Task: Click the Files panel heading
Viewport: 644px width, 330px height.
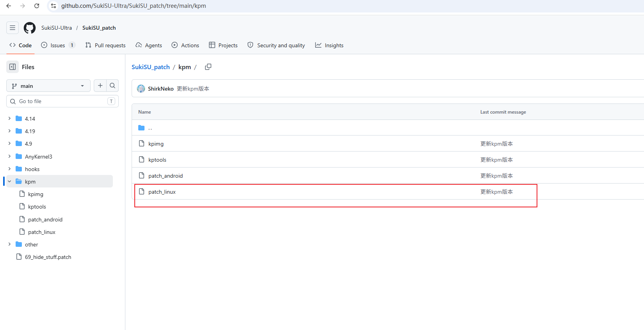Action: tap(28, 67)
